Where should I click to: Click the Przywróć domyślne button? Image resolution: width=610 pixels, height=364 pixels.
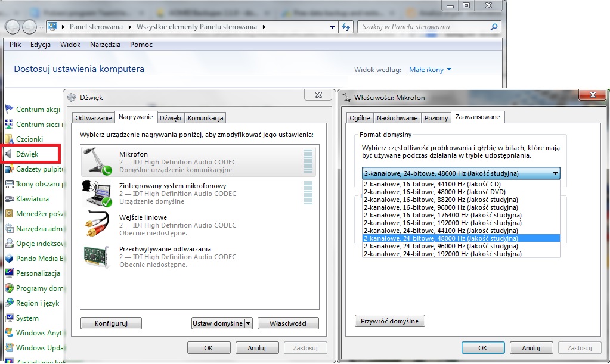tap(390, 321)
